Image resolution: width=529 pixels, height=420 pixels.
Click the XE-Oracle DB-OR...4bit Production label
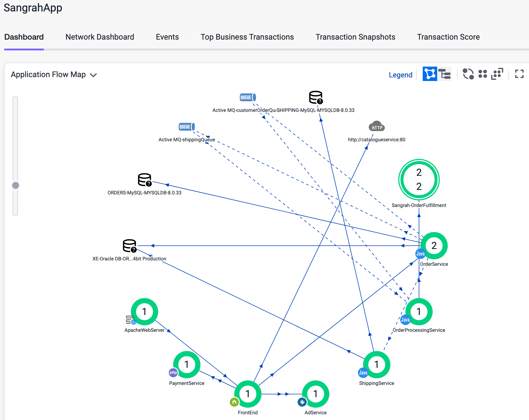coord(129,259)
